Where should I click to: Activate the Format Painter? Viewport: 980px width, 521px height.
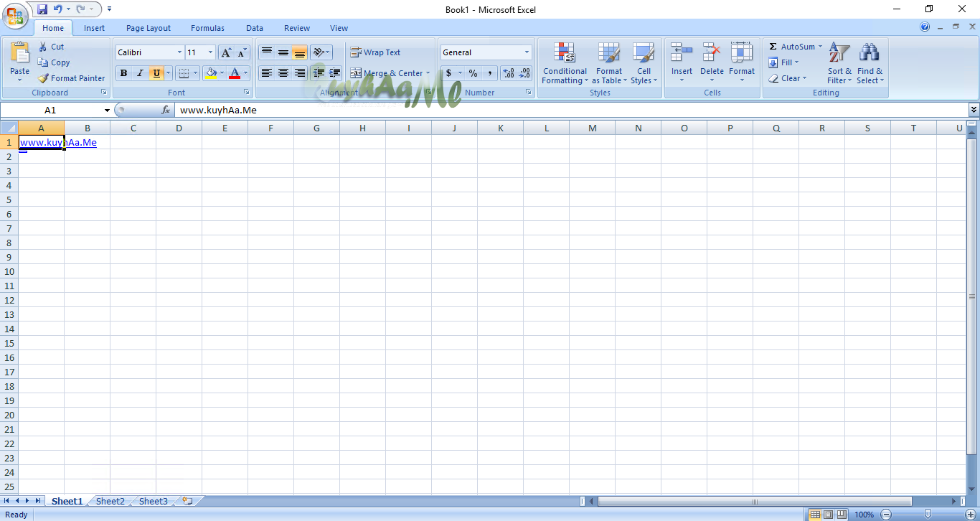pos(71,78)
